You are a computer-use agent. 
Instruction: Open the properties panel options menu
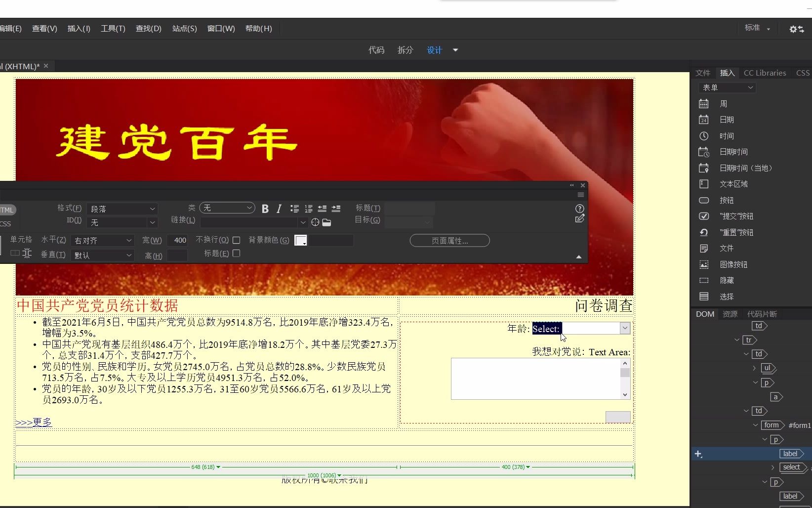coord(581,195)
